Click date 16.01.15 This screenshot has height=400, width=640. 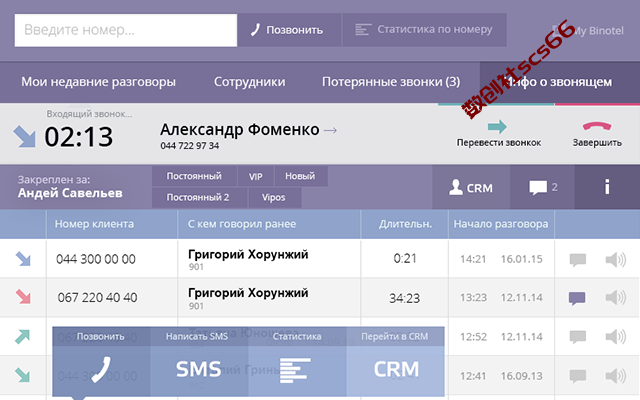coord(522,259)
